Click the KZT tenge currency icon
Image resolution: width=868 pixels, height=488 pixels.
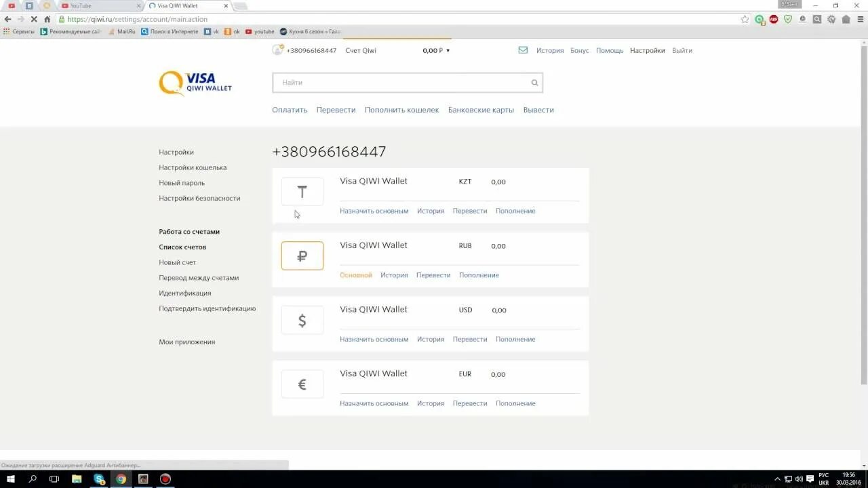(x=302, y=192)
